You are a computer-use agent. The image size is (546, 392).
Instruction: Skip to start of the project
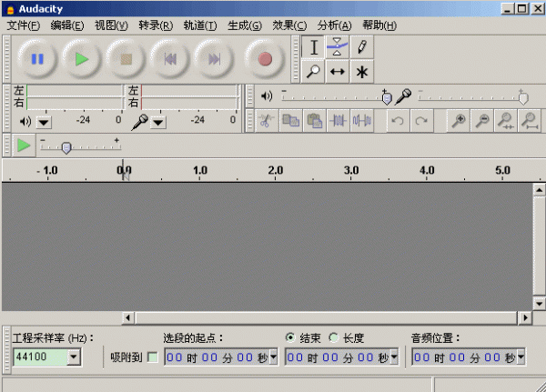point(170,59)
